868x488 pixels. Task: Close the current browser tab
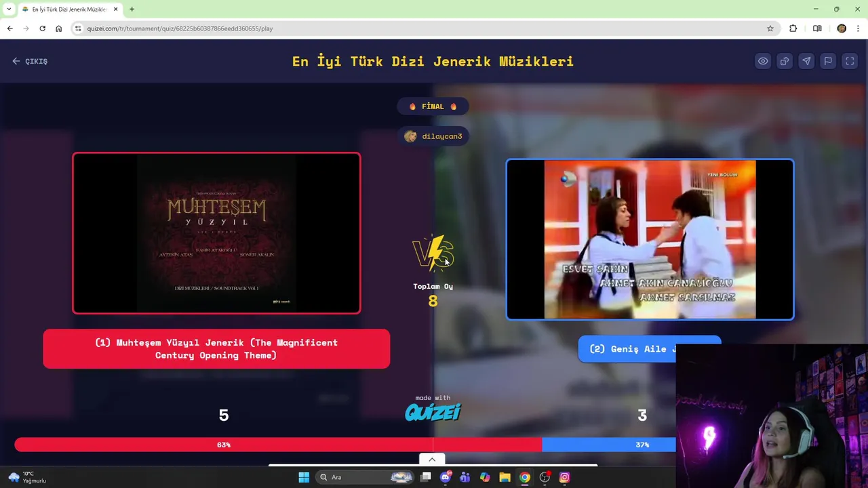(x=115, y=9)
